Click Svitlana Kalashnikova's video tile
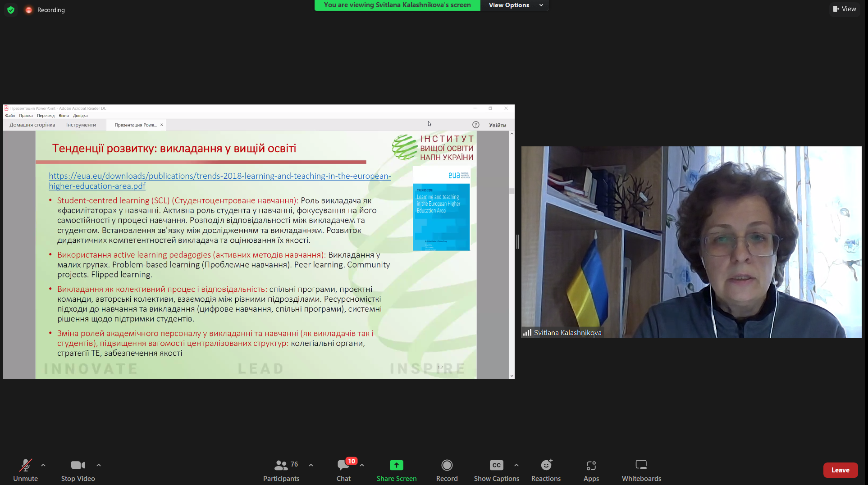Image resolution: width=868 pixels, height=485 pixels. click(x=691, y=242)
